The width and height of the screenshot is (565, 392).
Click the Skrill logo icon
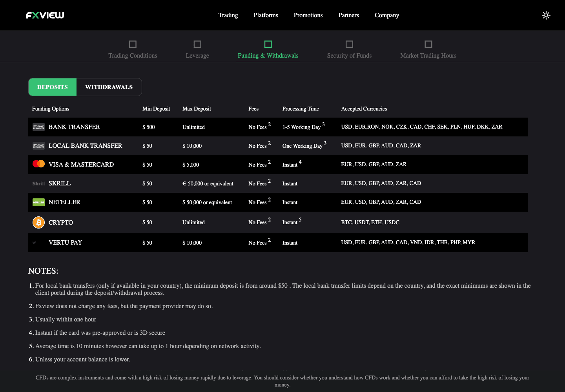[38, 183]
